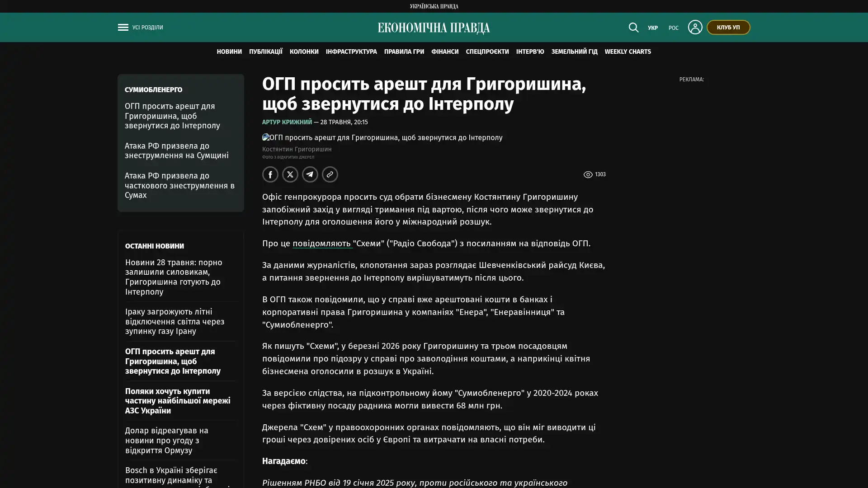Image resolution: width=868 pixels, height=488 pixels.
Task: Go to ІНФРАСТРУКТУРА section
Action: pyautogui.click(x=351, y=52)
